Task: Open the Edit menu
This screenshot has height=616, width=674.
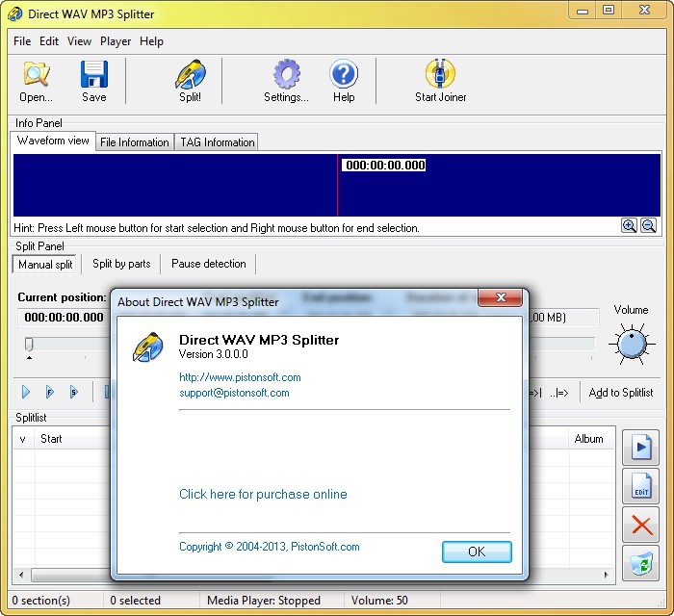Action: pyautogui.click(x=49, y=41)
